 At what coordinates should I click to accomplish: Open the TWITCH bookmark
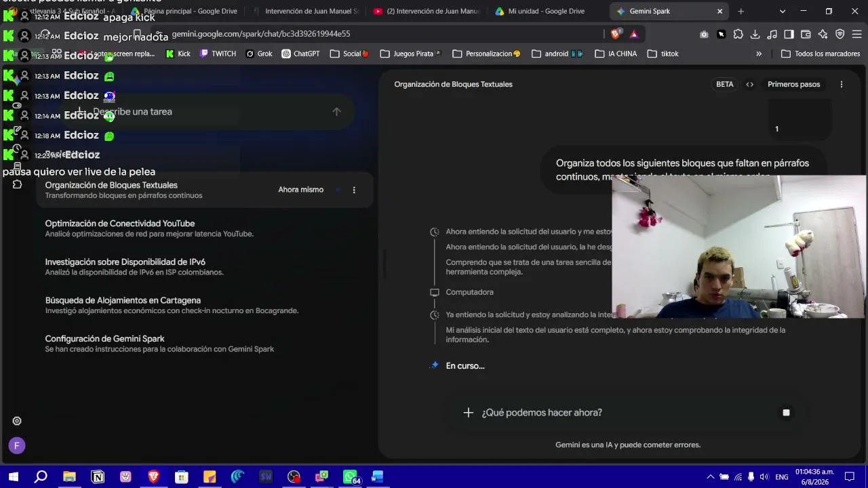[x=218, y=54]
